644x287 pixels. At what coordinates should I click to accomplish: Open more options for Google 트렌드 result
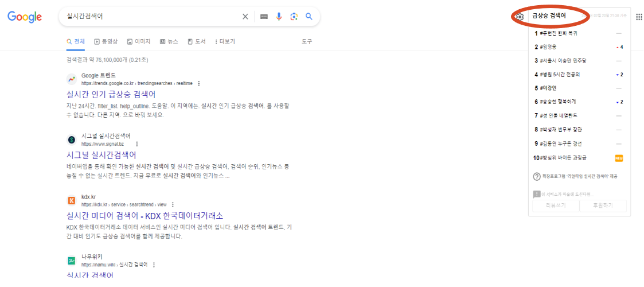199,83
